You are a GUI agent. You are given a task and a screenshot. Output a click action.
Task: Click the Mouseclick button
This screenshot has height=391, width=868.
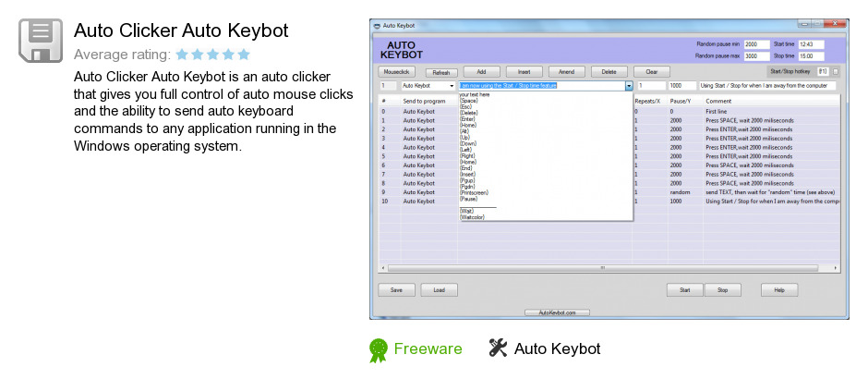(396, 71)
